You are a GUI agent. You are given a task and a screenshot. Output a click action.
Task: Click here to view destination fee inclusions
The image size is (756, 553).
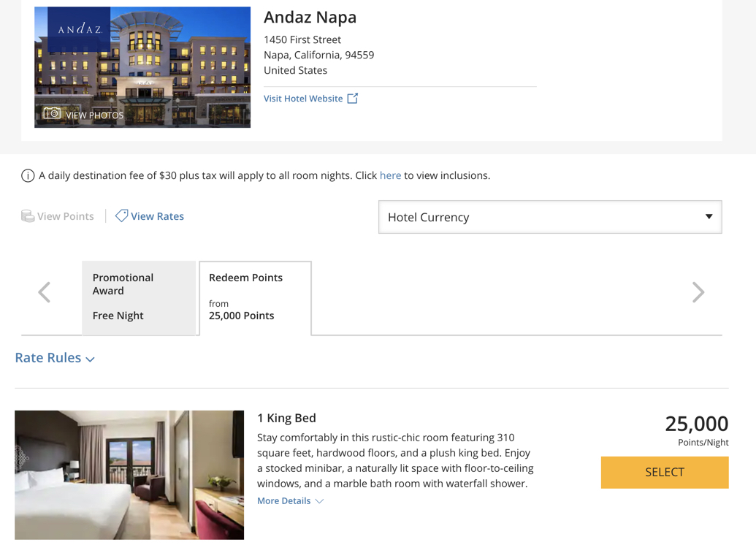[x=390, y=175]
